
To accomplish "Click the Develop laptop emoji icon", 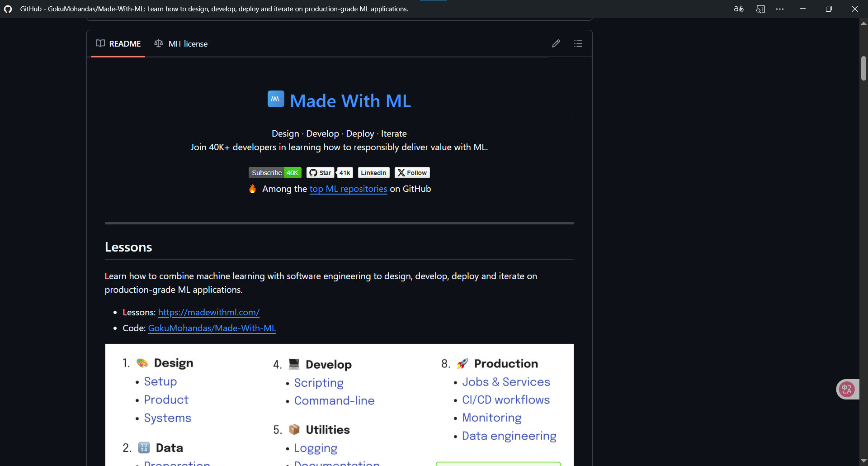I will point(294,364).
